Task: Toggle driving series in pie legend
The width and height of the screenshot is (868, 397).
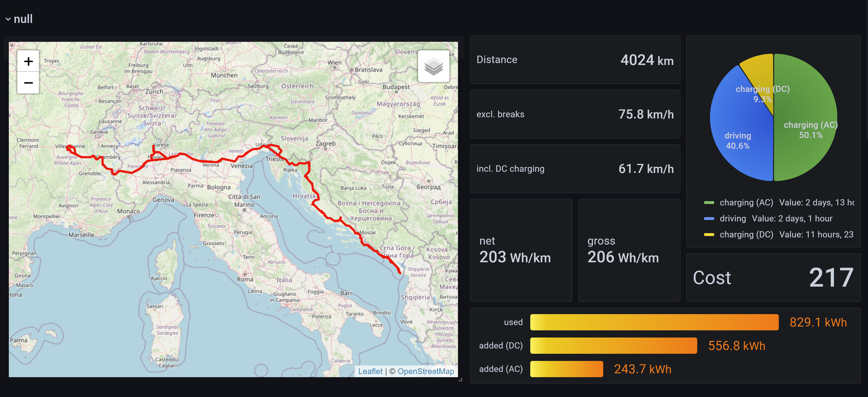Action: tap(733, 219)
